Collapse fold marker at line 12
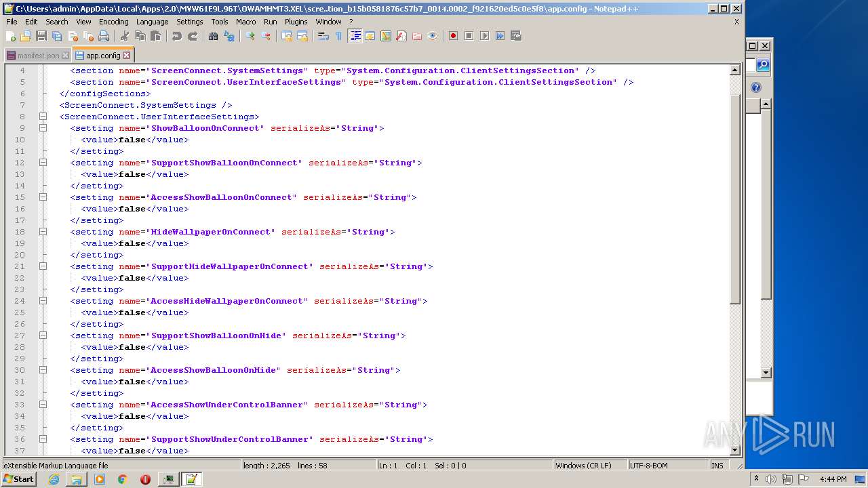The width and height of the screenshot is (868, 488). pyautogui.click(x=43, y=163)
